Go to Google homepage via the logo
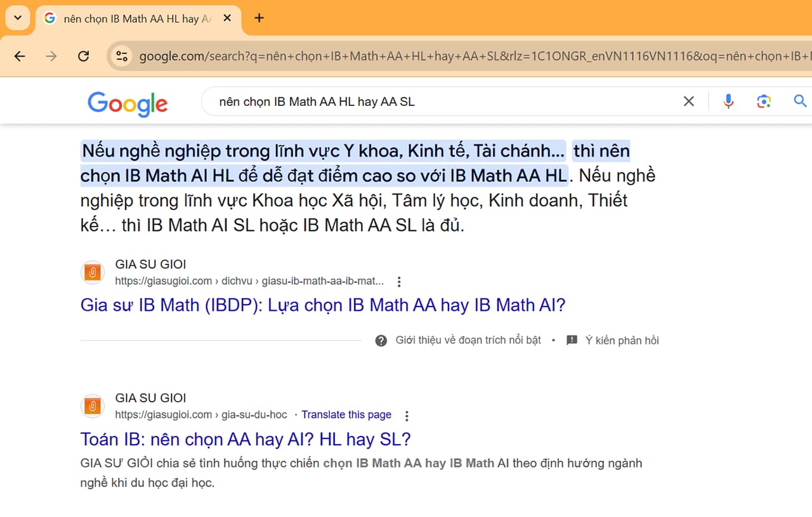Image resolution: width=812 pixels, height=517 pixels. point(128,103)
